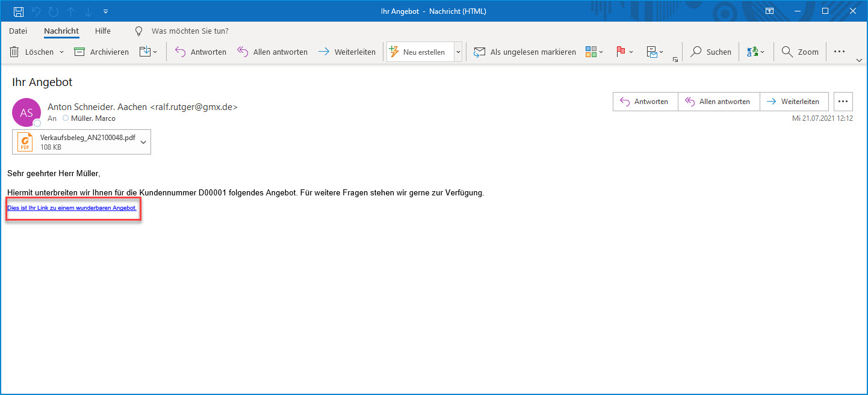
Task: Open the Zoom magnifier tool
Action: (x=800, y=52)
